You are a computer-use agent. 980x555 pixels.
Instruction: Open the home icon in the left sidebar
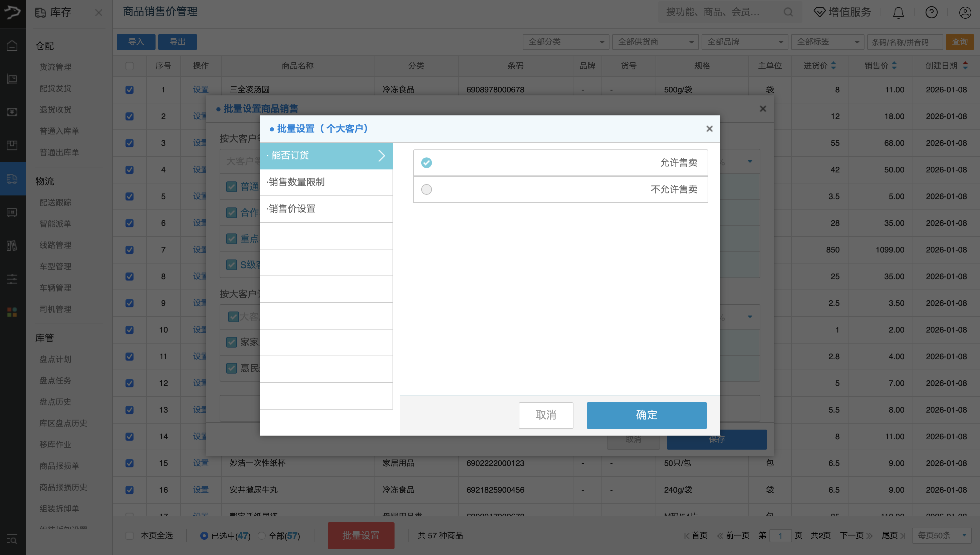pyautogui.click(x=12, y=45)
